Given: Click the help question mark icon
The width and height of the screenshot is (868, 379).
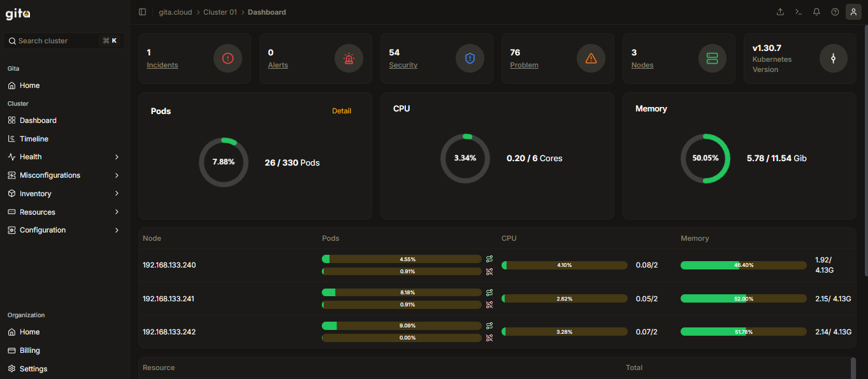Looking at the screenshot, I should 835,12.
